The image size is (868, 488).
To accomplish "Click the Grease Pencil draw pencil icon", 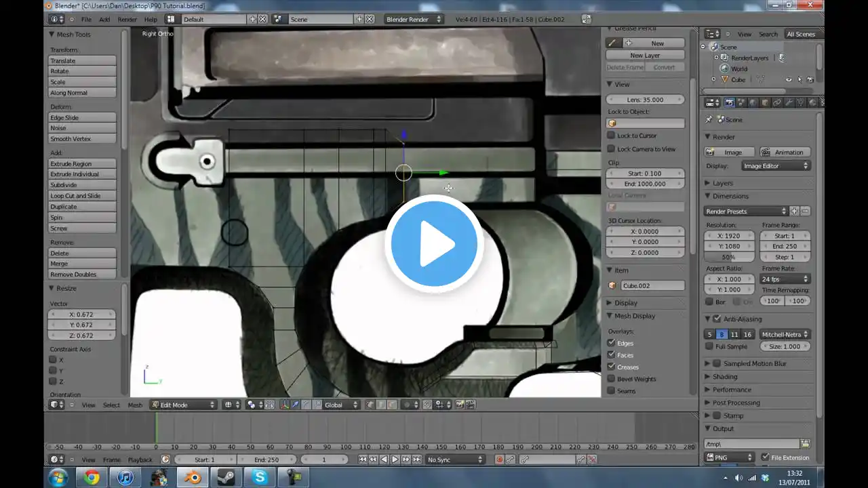I will 612,43.
